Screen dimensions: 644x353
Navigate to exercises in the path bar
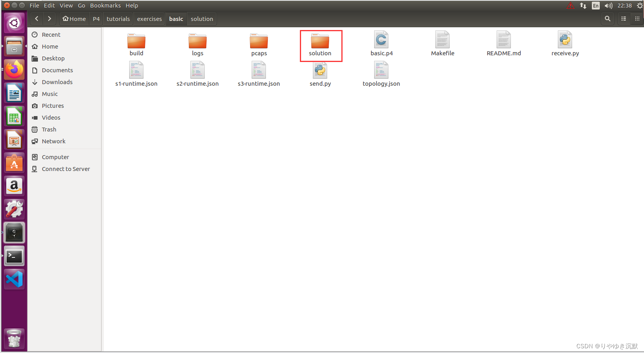click(149, 19)
